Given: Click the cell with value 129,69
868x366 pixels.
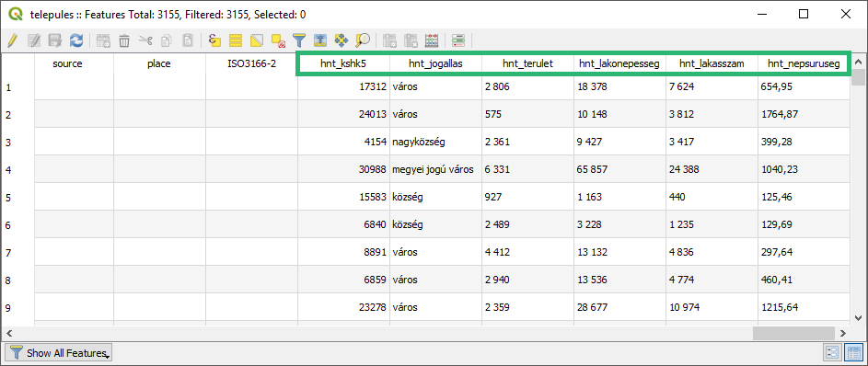Looking at the screenshot, I should tap(804, 224).
